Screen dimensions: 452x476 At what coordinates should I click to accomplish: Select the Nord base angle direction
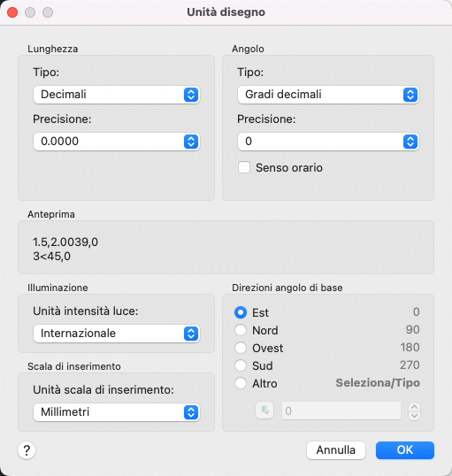pyautogui.click(x=241, y=330)
